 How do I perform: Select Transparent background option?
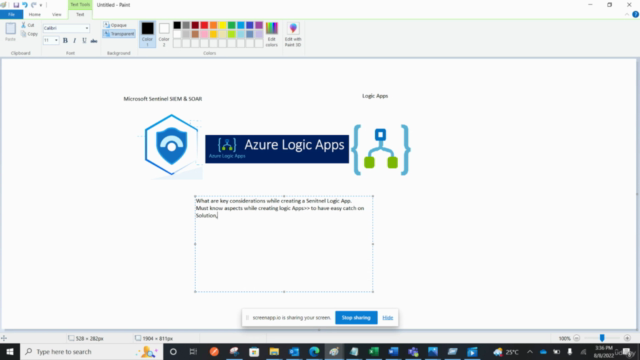click(x=119, y=34)
